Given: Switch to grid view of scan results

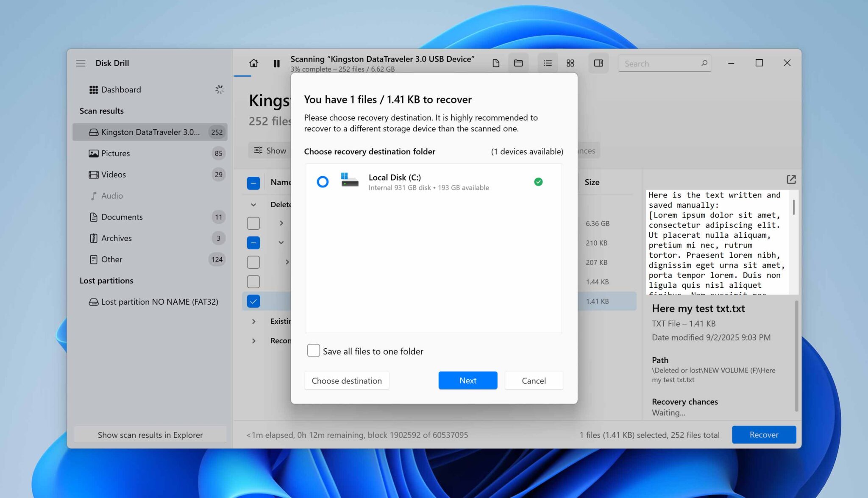Looking at the screenshot, I should (570, 63).
